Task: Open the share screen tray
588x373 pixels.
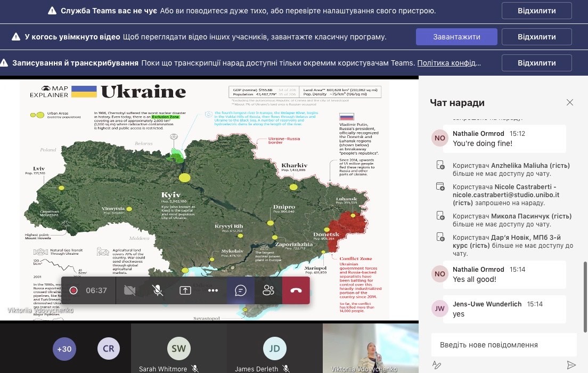Action: pyautogui.click(x=185, y=290)
